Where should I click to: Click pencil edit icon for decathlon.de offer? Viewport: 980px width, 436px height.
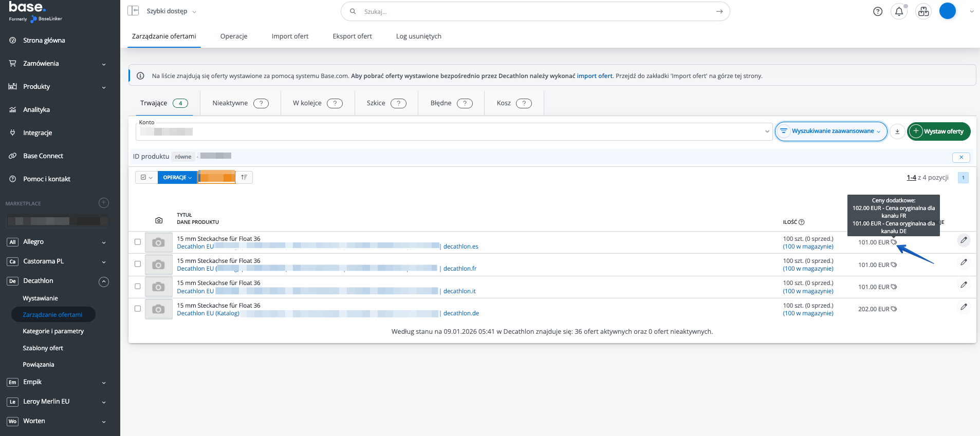pyautogui.click(x=964, y=307)
